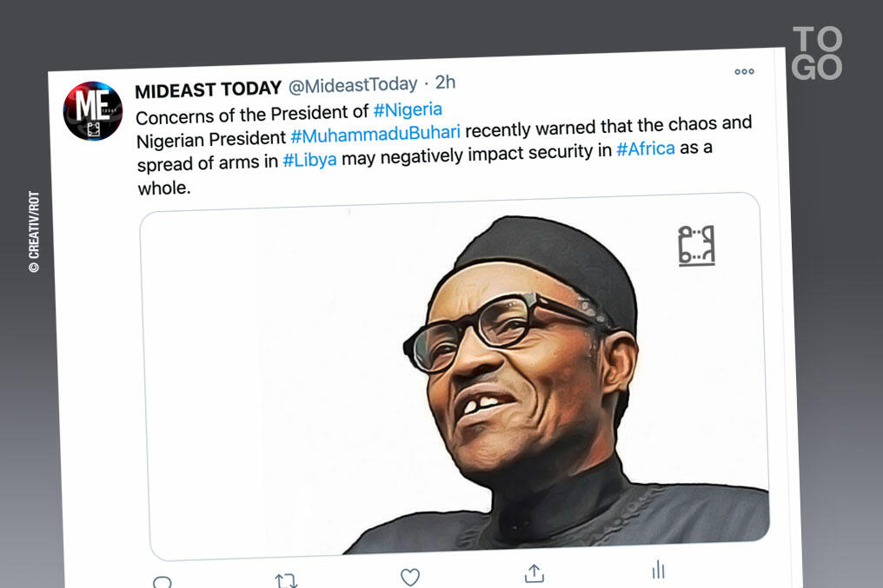Open the tweet via the 2h timestamp
This screenshot has height=588, width=883.
pos(445,83)
